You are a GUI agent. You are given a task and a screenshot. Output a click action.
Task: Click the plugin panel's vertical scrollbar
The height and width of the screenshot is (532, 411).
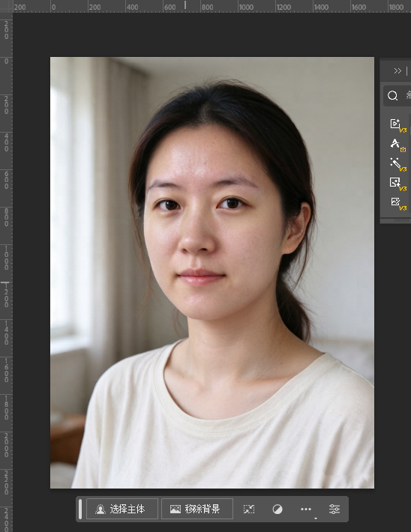pyautogui.click(x=409, y=130)
